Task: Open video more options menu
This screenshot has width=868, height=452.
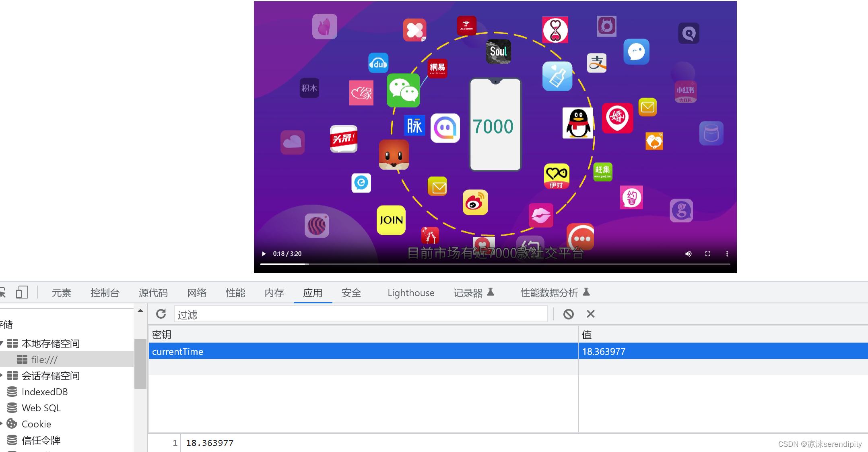Action: [727, 254]
